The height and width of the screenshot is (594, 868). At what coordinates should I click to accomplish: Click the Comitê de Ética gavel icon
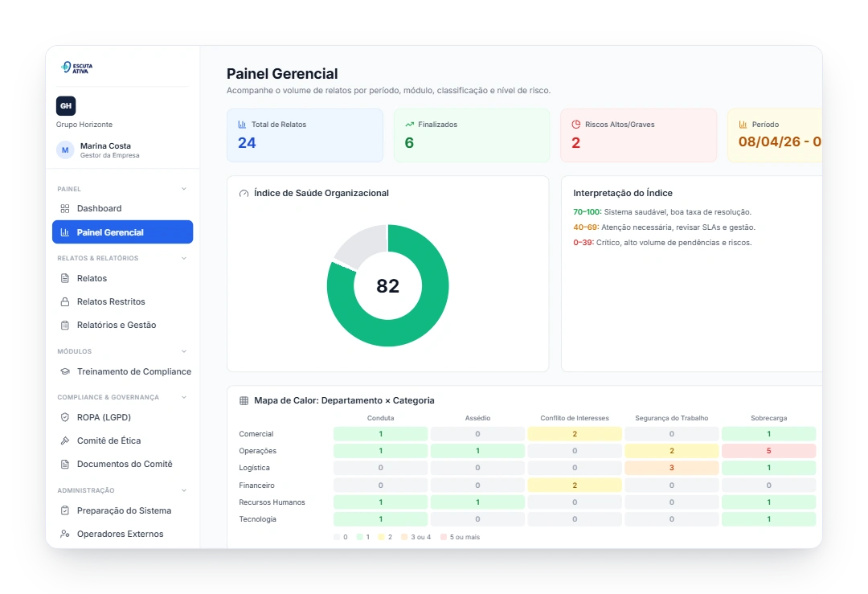pyautogui.click(x=65, y=440)
